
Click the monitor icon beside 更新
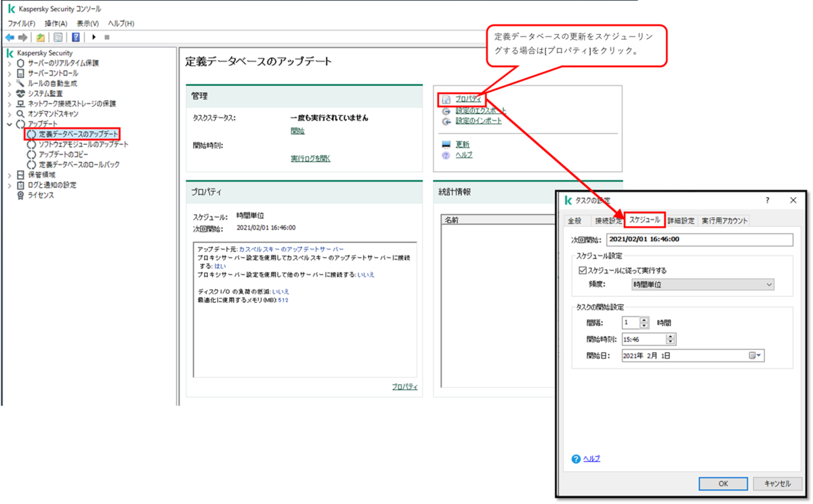[x=446, y=144]
